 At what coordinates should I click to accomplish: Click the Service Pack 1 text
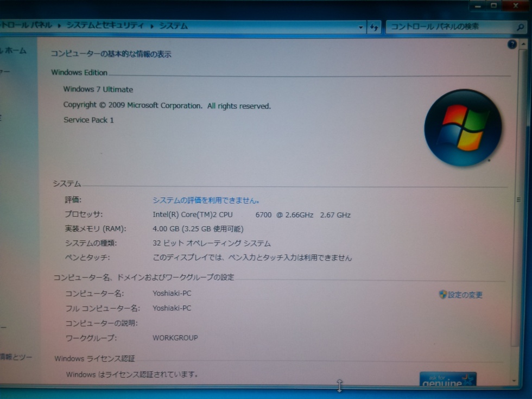(x=88, y=120)
